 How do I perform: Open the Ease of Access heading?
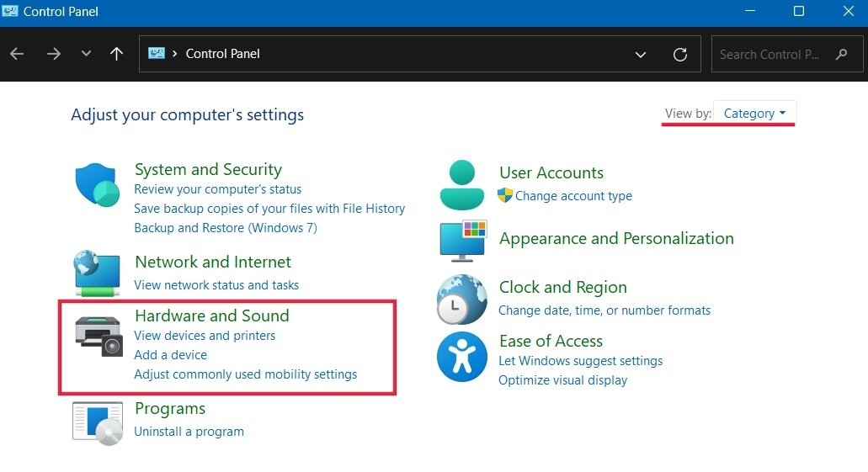coord(551,341)
